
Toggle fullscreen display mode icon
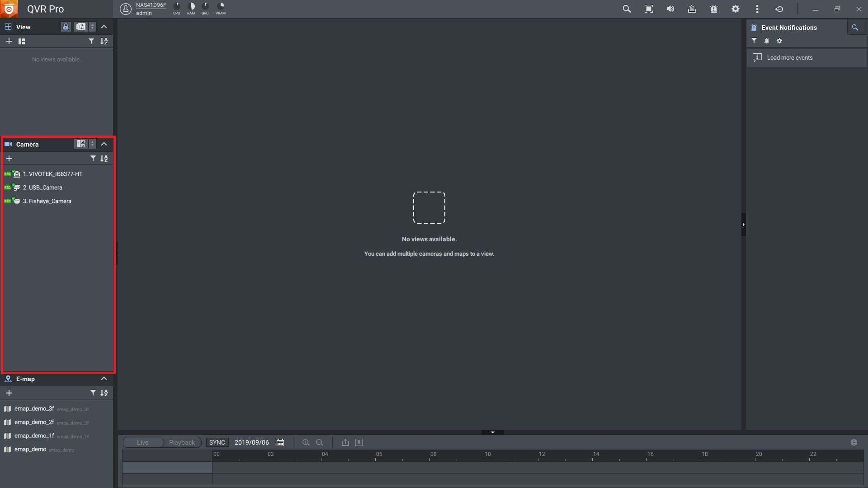648,9
